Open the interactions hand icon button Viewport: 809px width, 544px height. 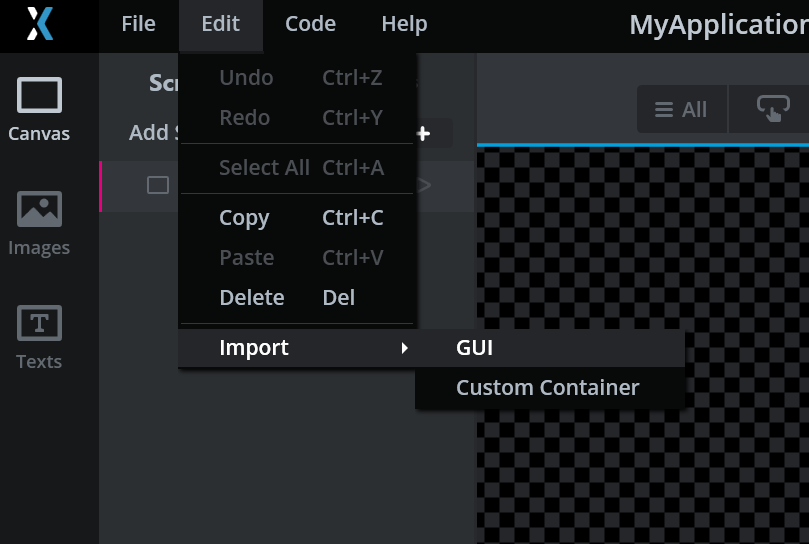click(x=773, y=109)
